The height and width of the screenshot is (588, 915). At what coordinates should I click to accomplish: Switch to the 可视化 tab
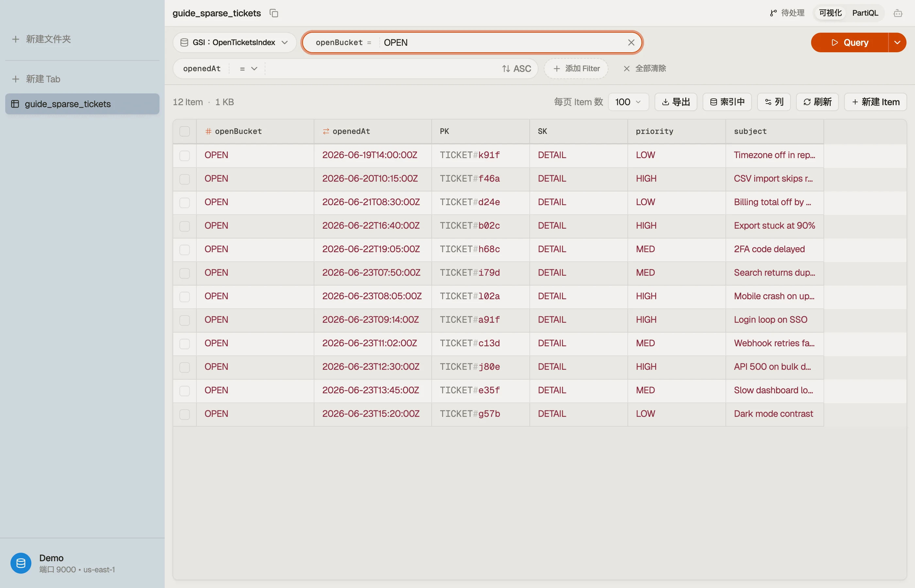click(x=830, y=13)
